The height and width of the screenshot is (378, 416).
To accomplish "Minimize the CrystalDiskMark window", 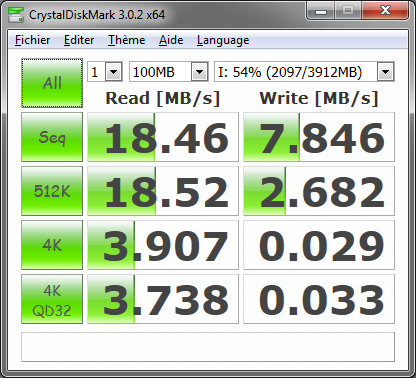I will coord(320,11).
